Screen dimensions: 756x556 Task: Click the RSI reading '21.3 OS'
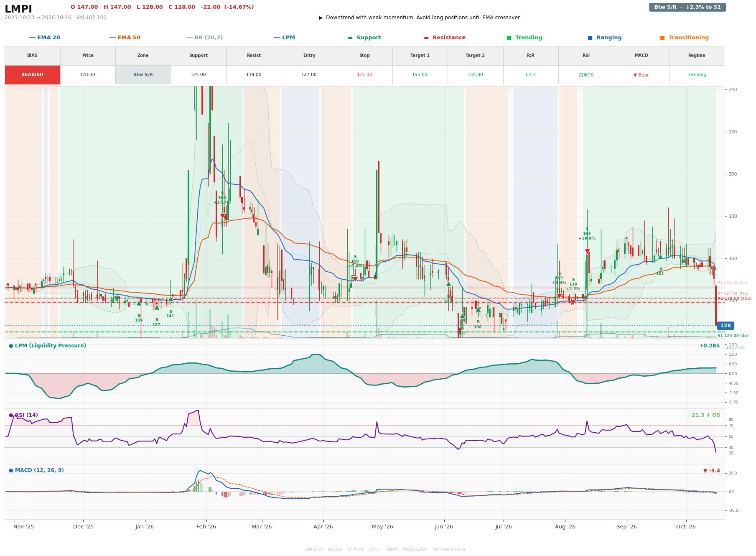point(706,415)
